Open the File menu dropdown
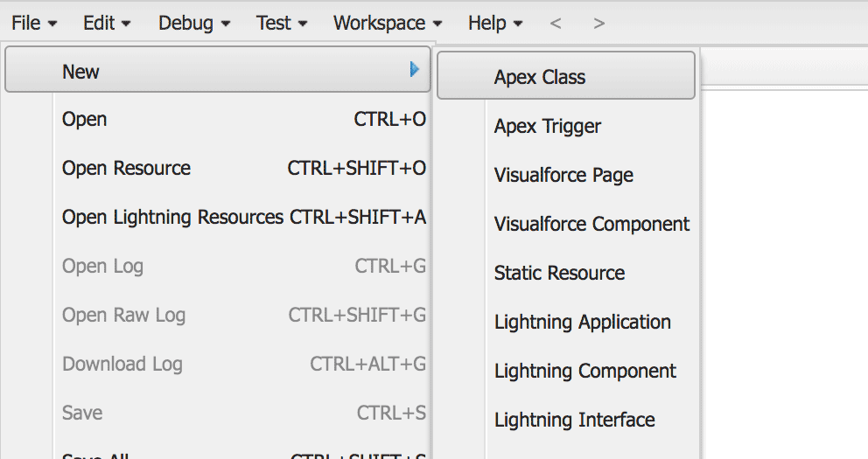 [x=34, y=23]
